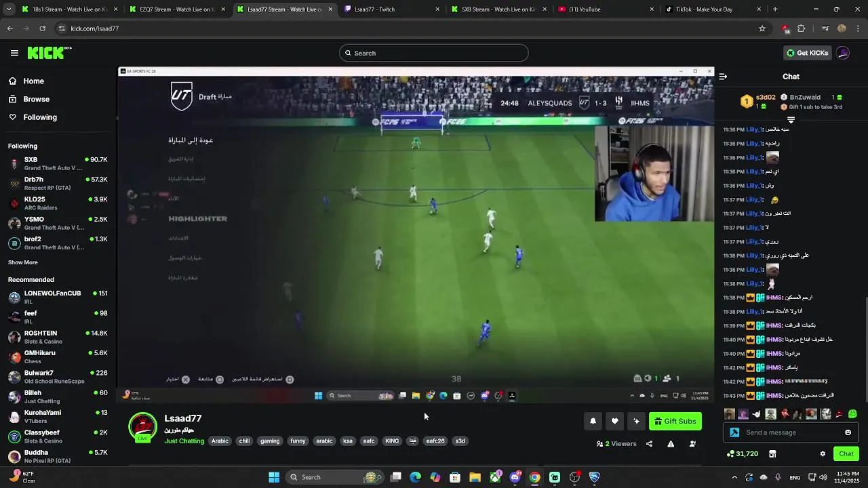Click the green Kick emote in the emote row

click(852, 413)
